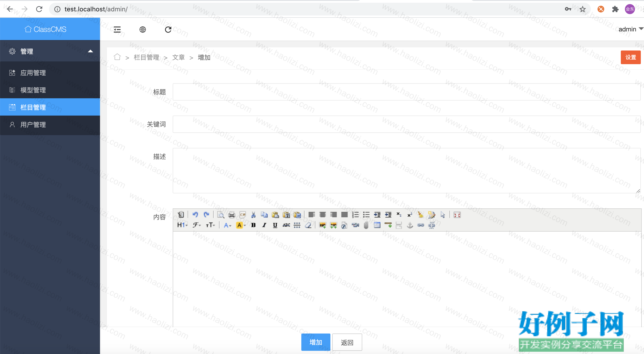Toggle sidebar with the collapse menu icon

[x=117, y=30]
